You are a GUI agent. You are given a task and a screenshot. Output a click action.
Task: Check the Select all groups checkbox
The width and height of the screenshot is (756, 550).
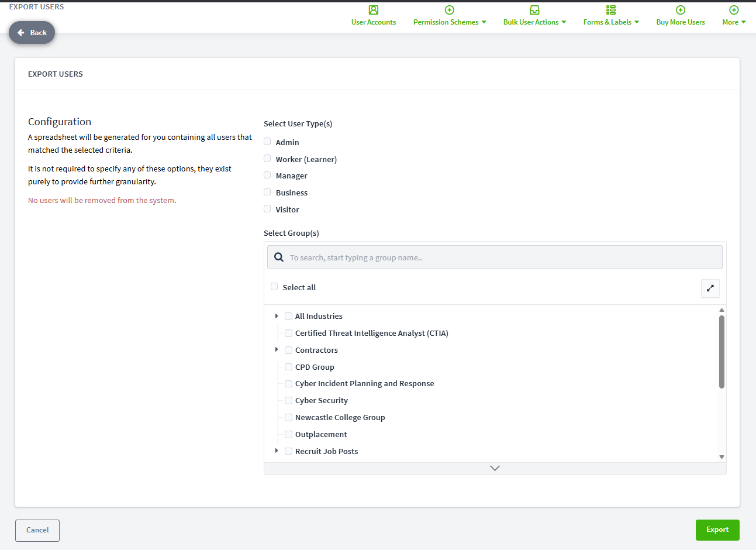274,287
